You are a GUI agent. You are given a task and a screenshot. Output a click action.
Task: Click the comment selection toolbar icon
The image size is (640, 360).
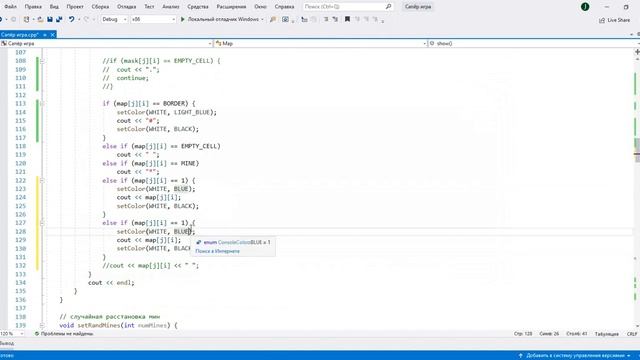326,19
